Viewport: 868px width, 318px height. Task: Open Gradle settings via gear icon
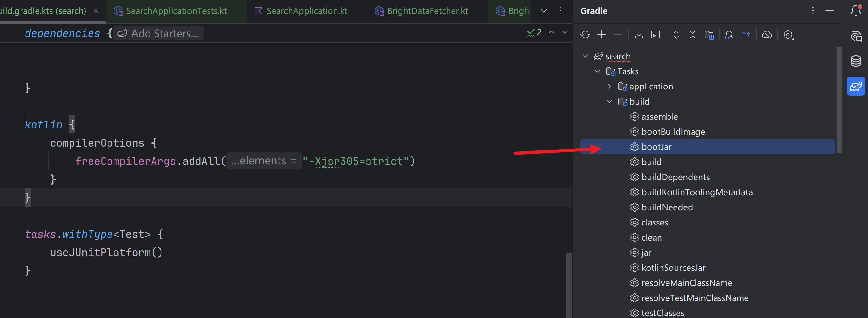[788, 34]
